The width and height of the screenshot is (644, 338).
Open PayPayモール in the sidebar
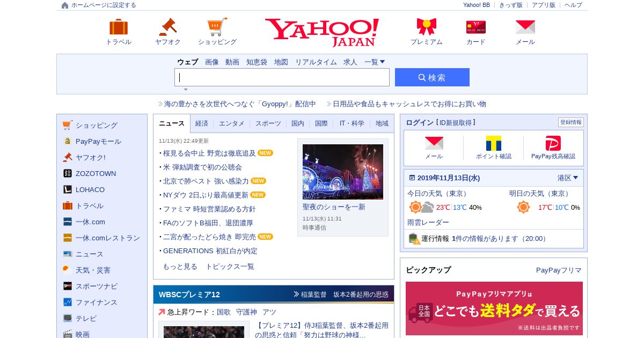pyautogui.click(x=98, y=141)
